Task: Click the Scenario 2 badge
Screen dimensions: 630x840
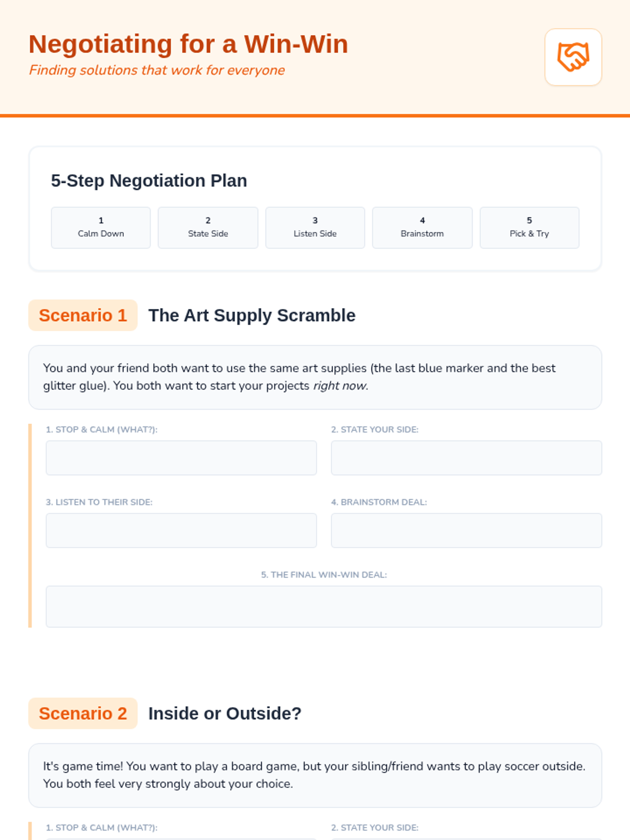Action: point(83,713)
